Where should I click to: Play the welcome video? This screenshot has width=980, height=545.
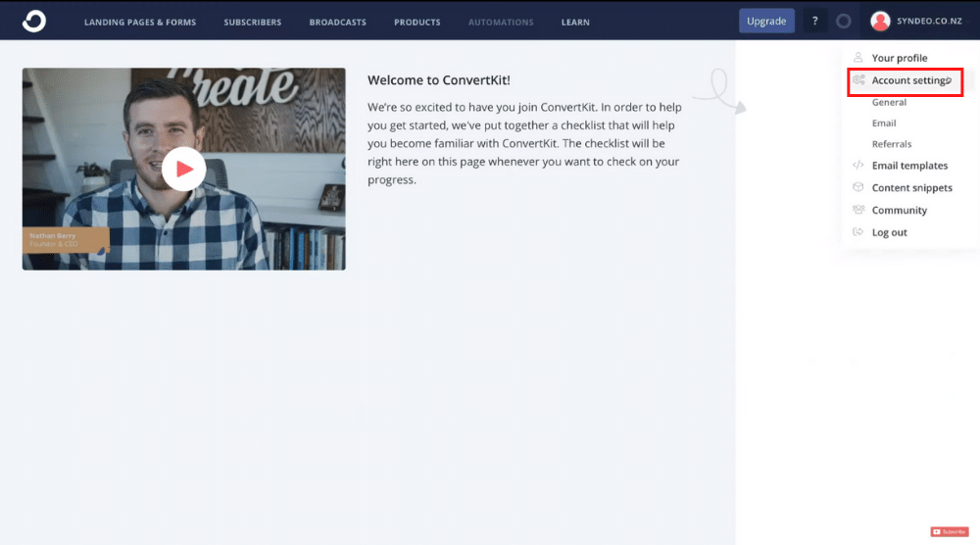click(x=184, y=169)
